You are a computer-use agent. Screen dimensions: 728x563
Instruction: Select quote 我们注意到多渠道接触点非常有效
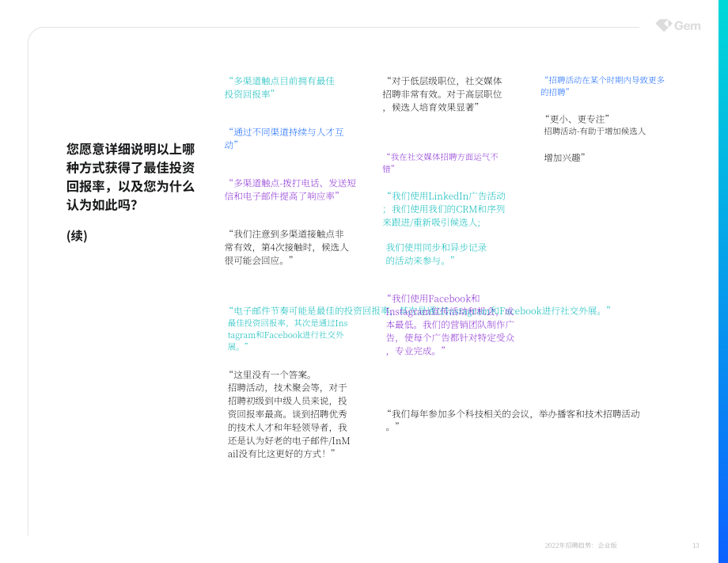[x=286, y=247]
